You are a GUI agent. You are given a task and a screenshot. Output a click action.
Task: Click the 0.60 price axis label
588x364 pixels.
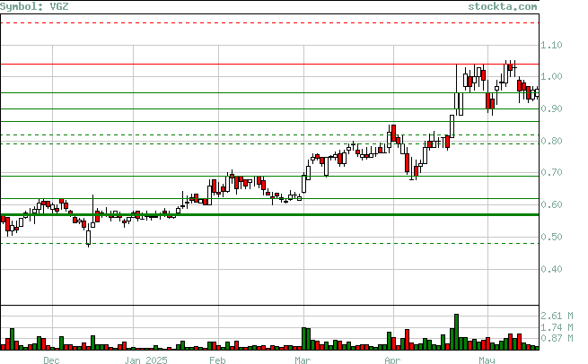coord(551,204)
